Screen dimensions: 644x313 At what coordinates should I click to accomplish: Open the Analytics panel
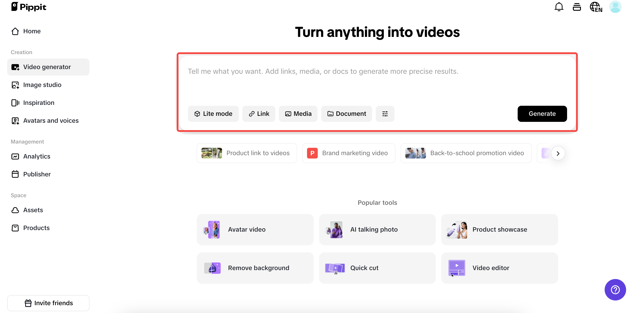(x=37, y=156)
